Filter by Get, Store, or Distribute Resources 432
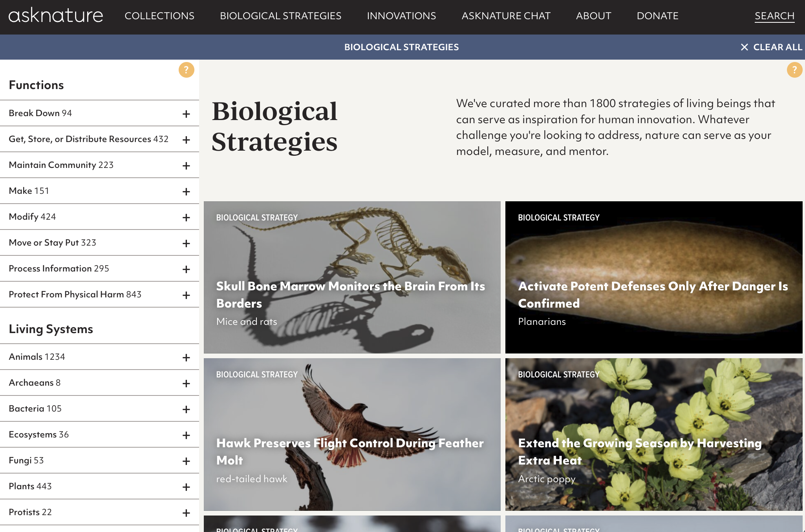Screen dimensions: 805x532 point(89,139)
